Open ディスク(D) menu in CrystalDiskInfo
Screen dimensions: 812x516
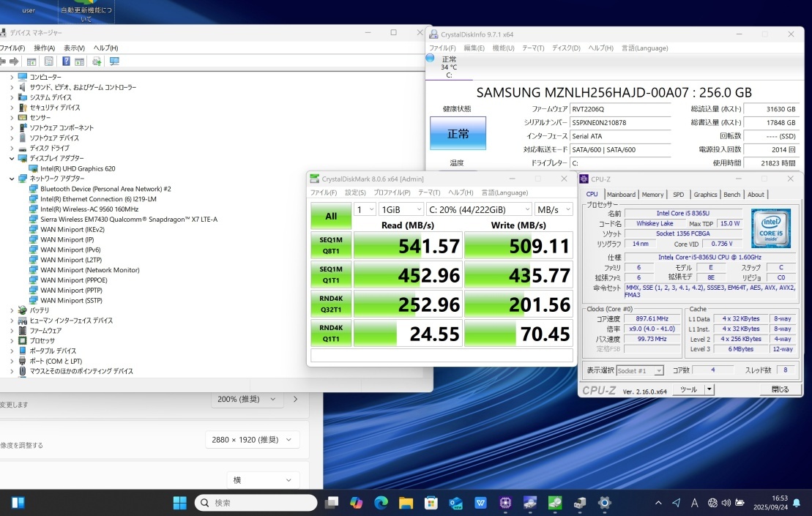pos(566,48)
